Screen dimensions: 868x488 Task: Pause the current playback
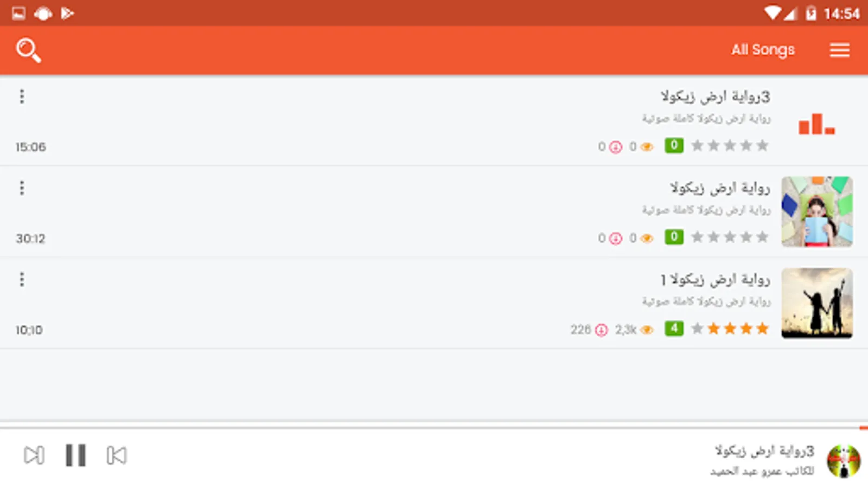(75, 455)
